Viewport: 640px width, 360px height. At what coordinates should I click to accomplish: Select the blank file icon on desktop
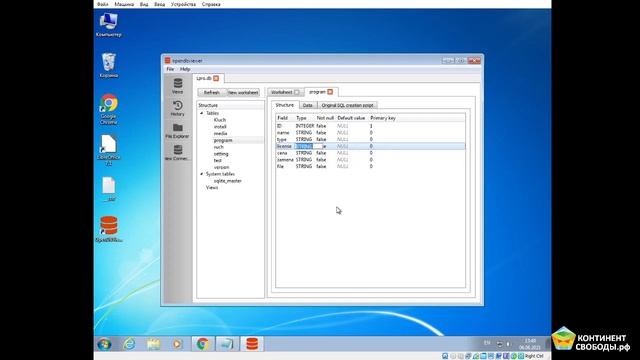point(109,189)
